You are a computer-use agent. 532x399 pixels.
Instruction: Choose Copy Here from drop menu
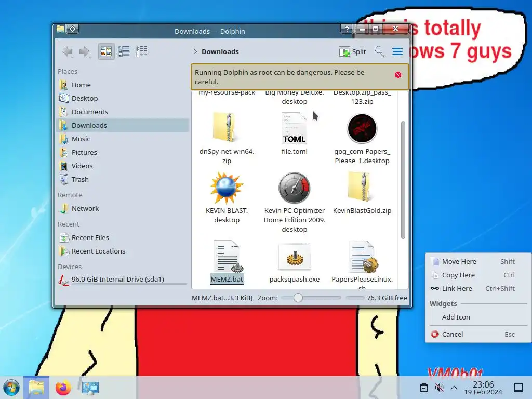point(478,275)
